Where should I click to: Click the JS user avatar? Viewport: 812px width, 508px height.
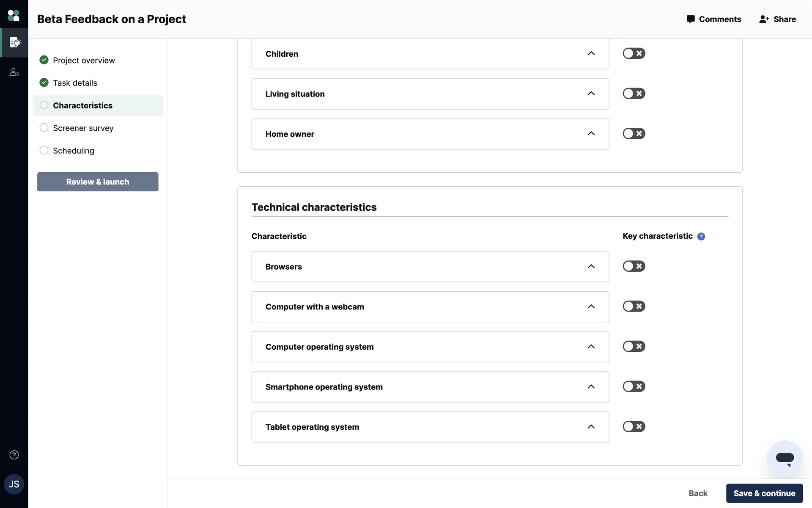click(14, 484)
